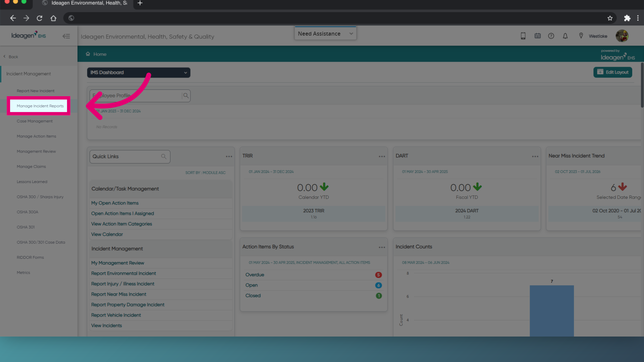Image resolution: width=644 pixels, height=362 pixels.
Task: Open the View Incidents link
Action: (x=106, y=325)
